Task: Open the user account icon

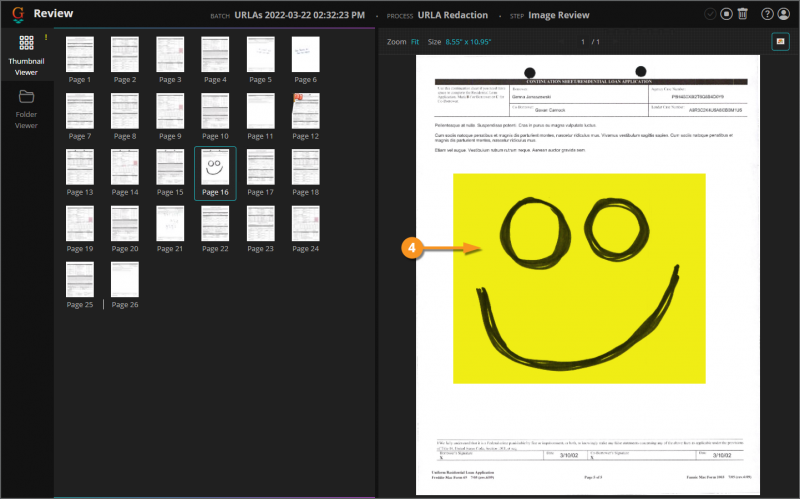Action: [x=784, y=14]
